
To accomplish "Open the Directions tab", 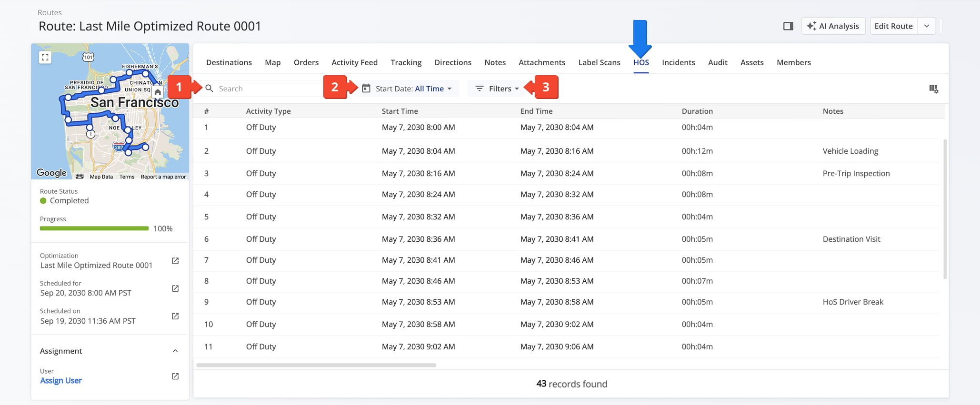I will [x=453, y=62].
